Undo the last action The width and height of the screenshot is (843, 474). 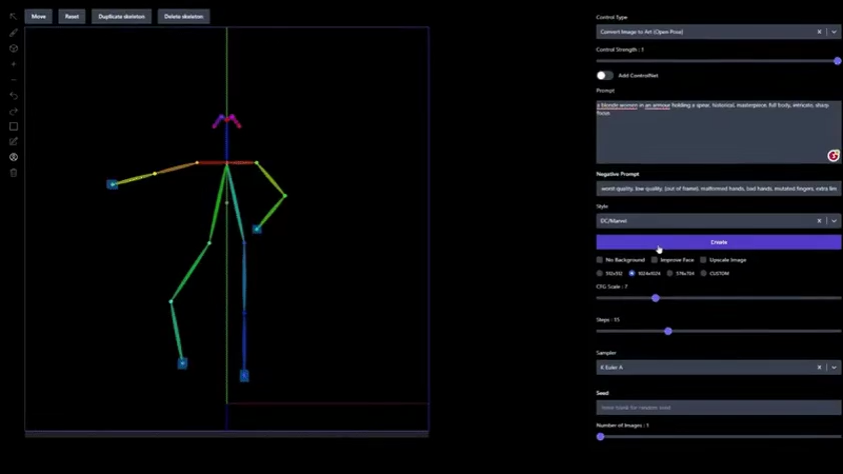click(x=13, y=96)
